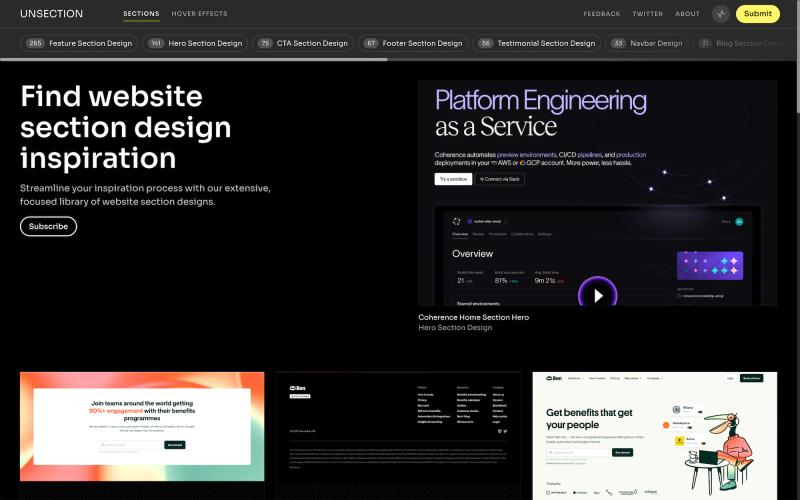This screenshot has width=800, height=500.
Task: Switch to the HOVER EFFECTS tab
Action: 199,14
